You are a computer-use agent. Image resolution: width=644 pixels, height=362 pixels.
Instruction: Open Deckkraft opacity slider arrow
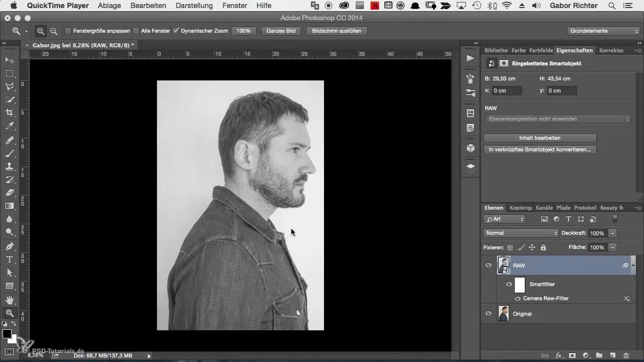click(x=612, y=233)
